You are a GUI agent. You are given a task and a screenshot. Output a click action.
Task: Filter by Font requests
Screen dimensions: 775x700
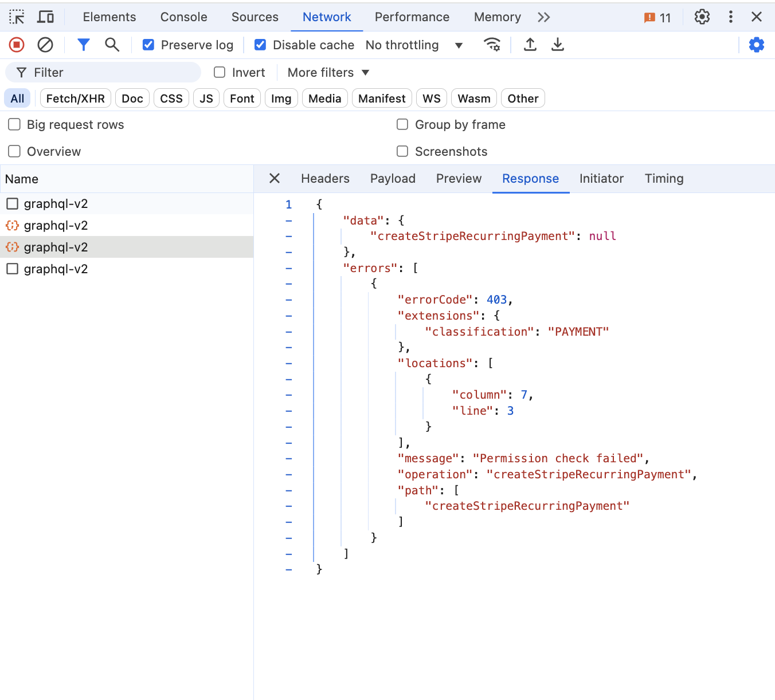point(242,99)
